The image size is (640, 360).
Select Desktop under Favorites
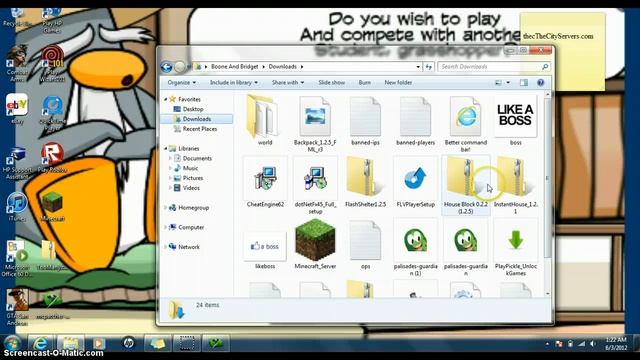coord(193,109)
